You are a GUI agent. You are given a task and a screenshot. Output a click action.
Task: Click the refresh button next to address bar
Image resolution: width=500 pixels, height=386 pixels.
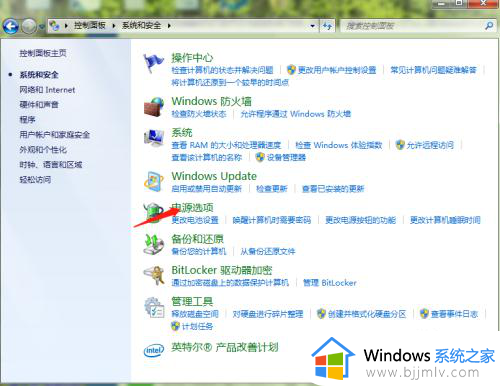pyautogui.click(x=328, y=26)
